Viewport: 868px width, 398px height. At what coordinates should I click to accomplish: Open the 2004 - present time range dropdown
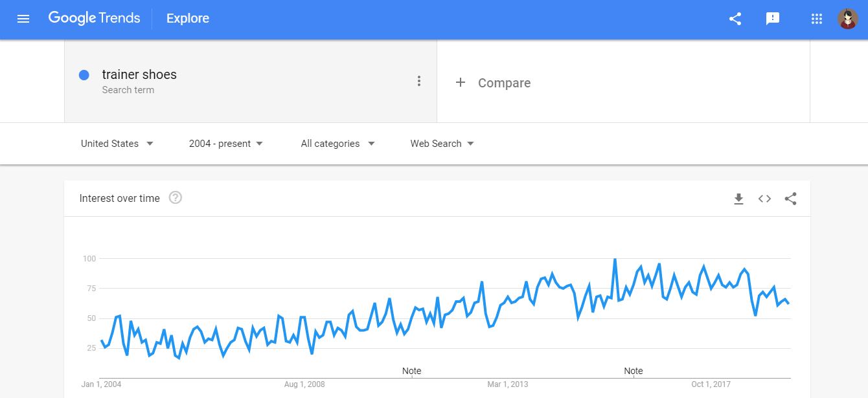[226, 144]
